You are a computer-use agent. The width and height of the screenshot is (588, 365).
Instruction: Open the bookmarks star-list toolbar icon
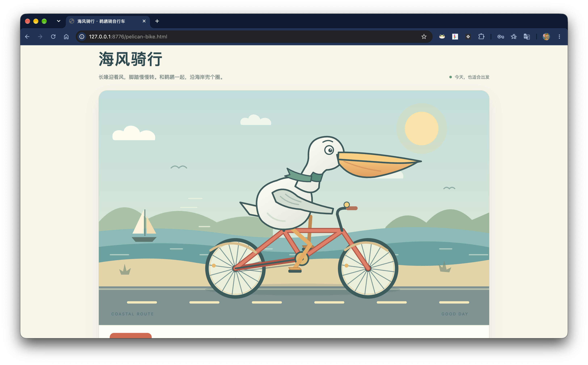(x=514, y=37)
